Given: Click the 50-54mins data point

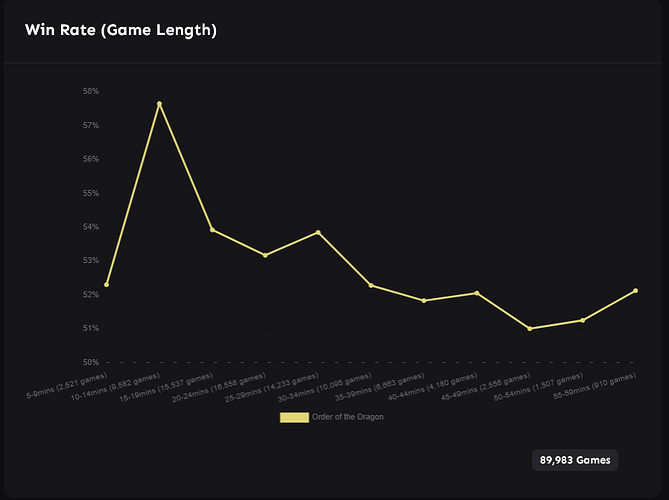Looking at the screenshot, I should pos(583,320).
